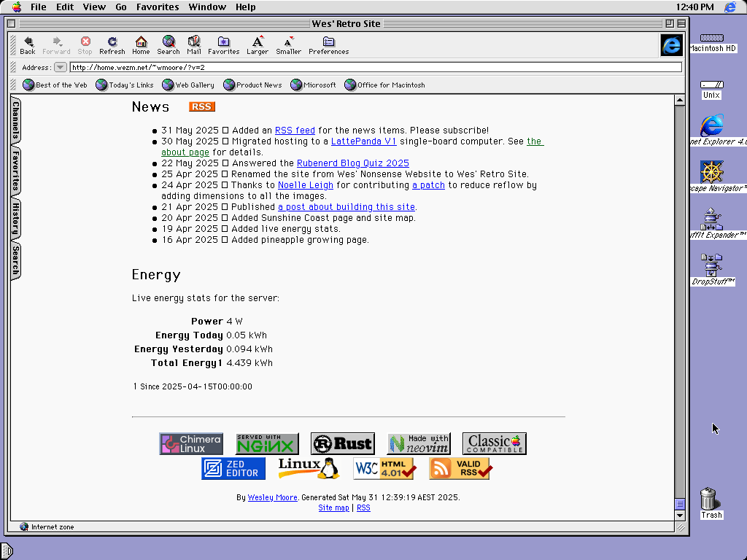The image size is (747, 560).
Task: Open the Address dropdown arrow
Action: pyautogui.click(x=60, y=67)
